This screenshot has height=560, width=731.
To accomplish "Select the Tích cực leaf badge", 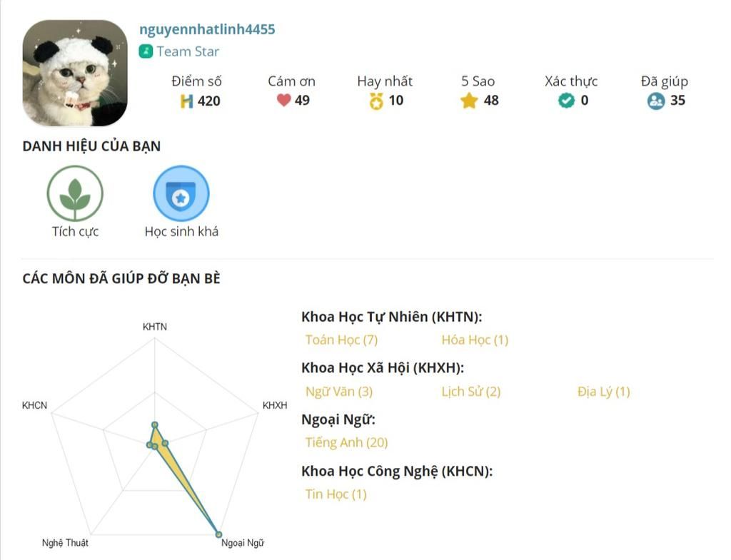I will tap(75, 193).
